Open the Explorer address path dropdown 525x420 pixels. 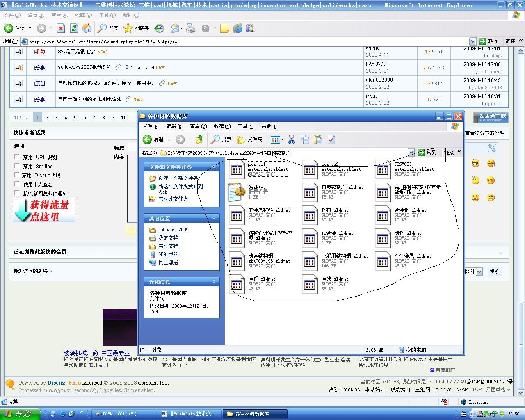point(411,153)
